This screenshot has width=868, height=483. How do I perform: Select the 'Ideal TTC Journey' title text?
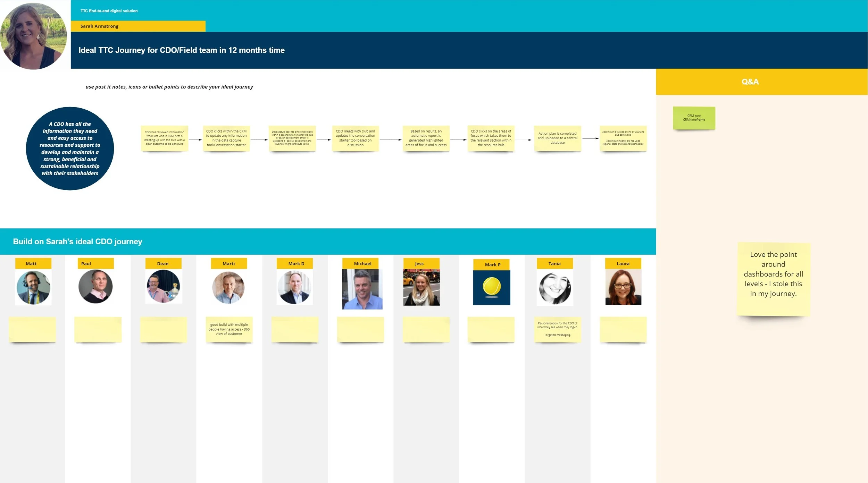click(x=181, y=50)
